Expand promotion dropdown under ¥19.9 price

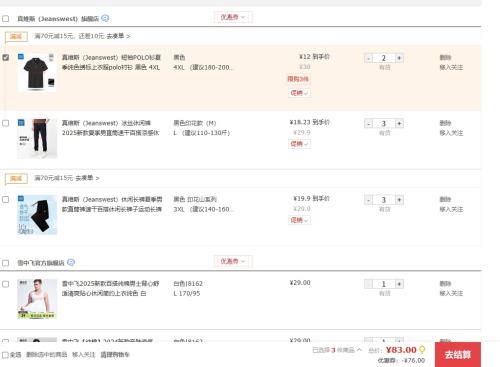[299, 220]
